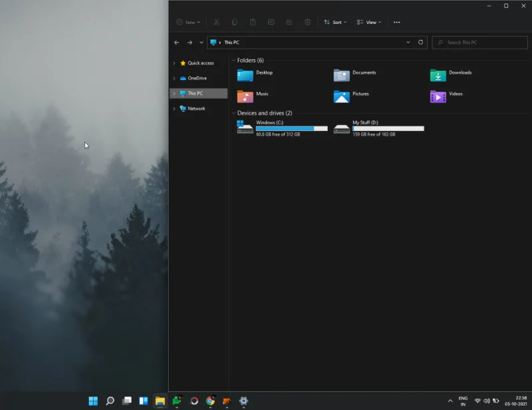Image resolution: width=532 pixels, height=410 pixels.
Task: Expand the Quick access section
Action: [174, 63]
